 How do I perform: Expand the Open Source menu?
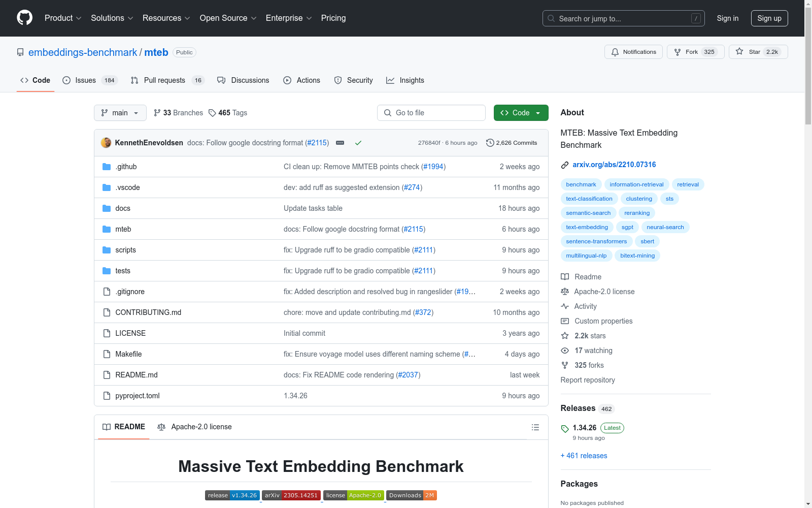click(x=228, y=18)
